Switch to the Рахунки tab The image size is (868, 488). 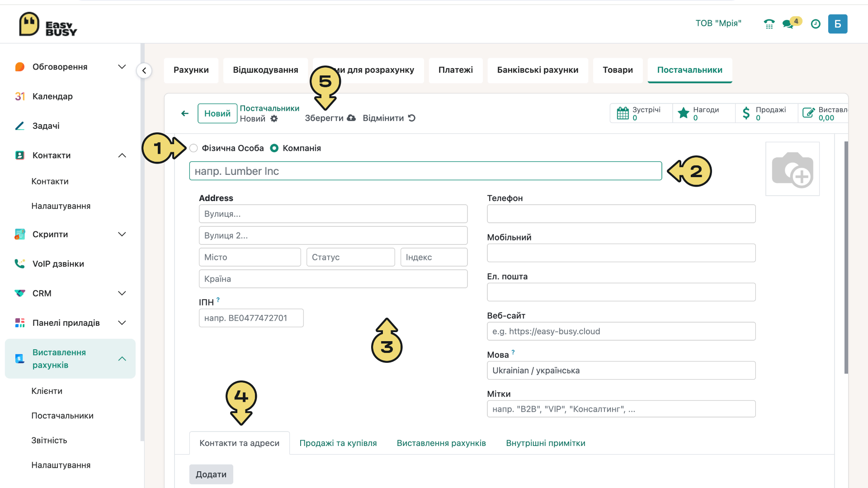pos(191,70)
